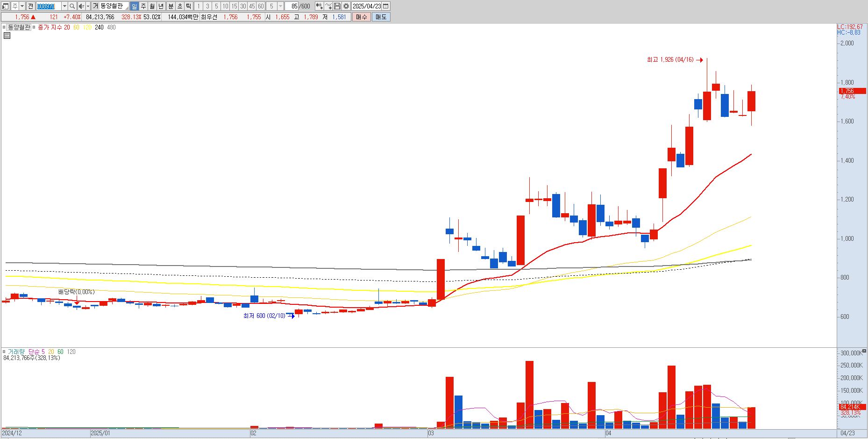Viewport: 868px width, 439px height.
Task: Click the 종가 지수 20 moving average label
Action: 54,27
